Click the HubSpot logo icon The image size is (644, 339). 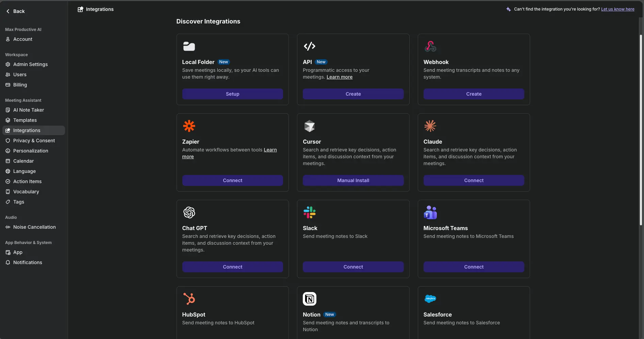(x=189, y=299)
